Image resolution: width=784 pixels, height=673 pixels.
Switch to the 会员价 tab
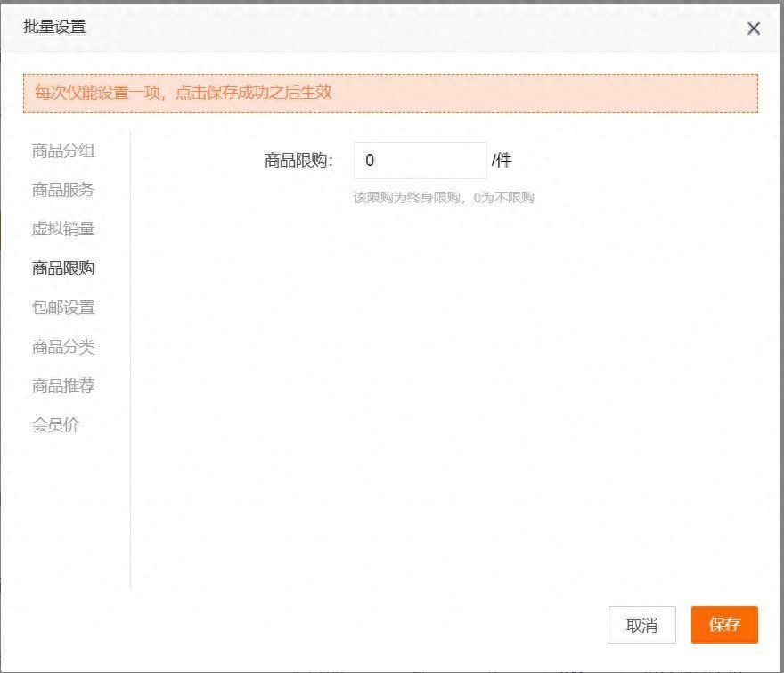click(56, 425)
